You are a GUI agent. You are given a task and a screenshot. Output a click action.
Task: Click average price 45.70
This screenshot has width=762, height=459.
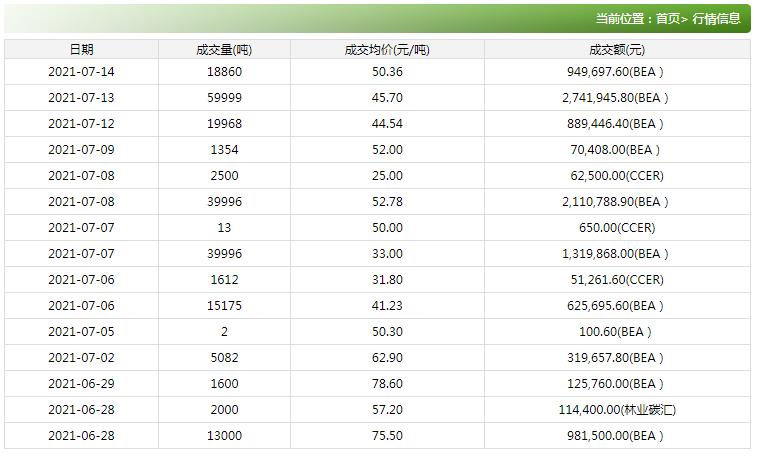(x=387, y=98)
